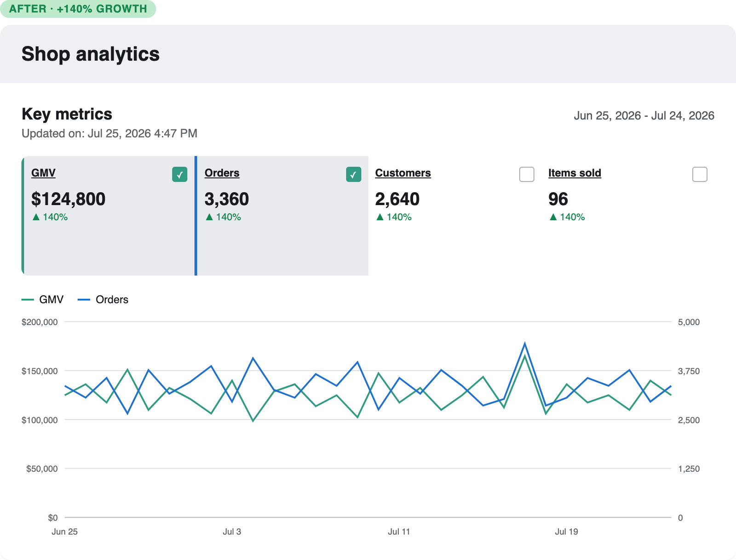This screenshot has height=560, width=736.
Task: Click the Items sold 140% growth arrow
Action: point(553,217)
